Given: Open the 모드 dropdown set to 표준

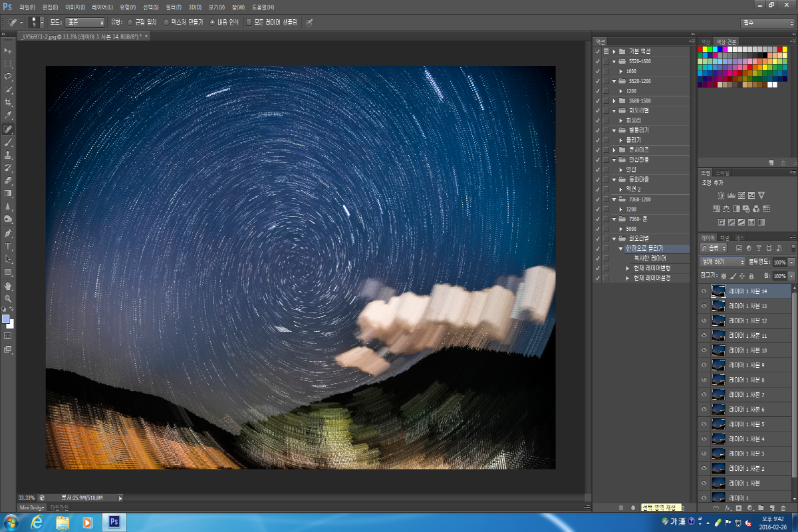Looking at the screenshot, I should coord(84,22).
